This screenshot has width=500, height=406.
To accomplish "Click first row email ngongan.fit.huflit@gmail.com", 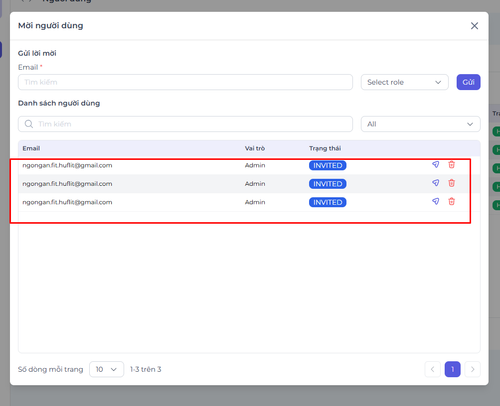I will [67, 165].
